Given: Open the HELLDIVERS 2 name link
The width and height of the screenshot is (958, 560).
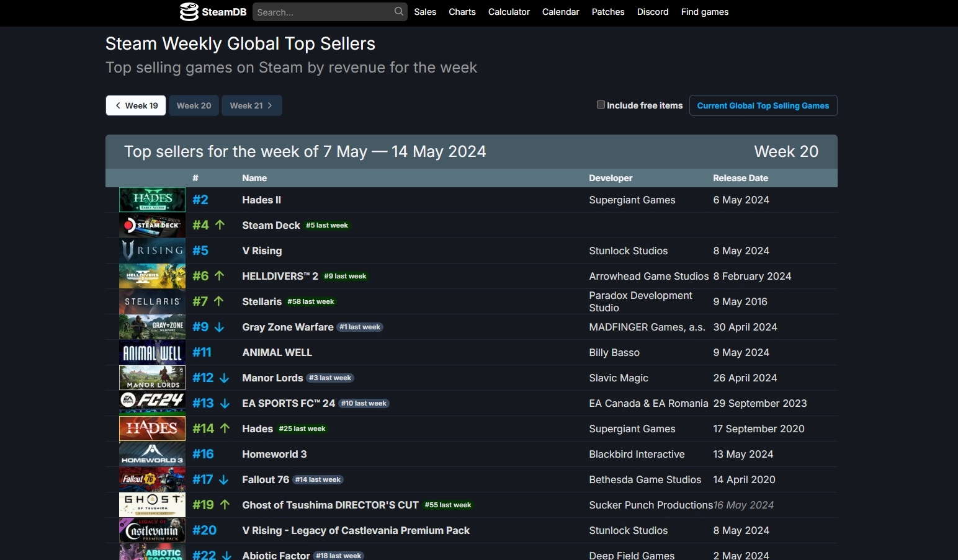Looking at the screenshot, I should pos(280,276).
